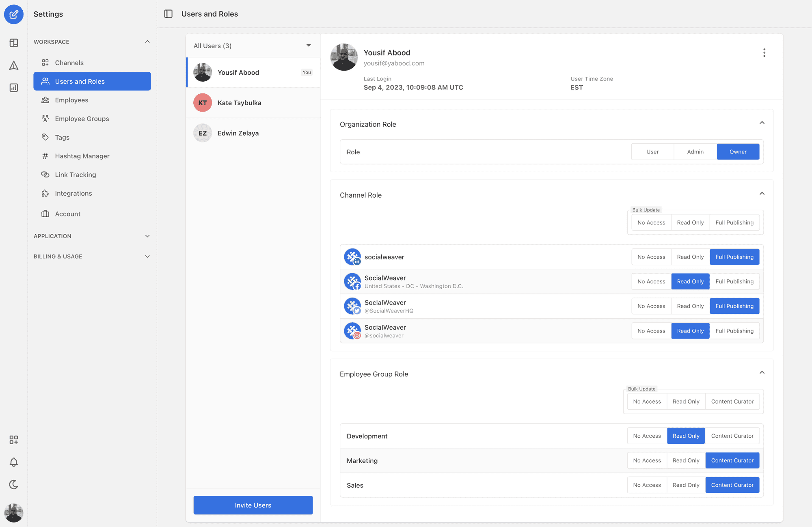Image resolution: width=812 pixels, height=527 pixels.
Task: Open notifications bell icon
Action: tap(14, 462)
